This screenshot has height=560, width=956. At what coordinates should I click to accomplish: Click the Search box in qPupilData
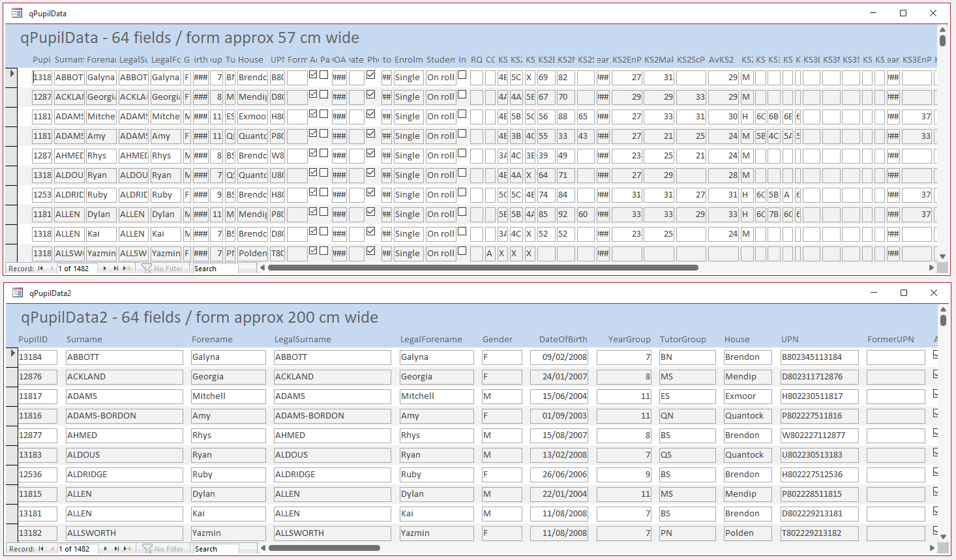point(215,269)
